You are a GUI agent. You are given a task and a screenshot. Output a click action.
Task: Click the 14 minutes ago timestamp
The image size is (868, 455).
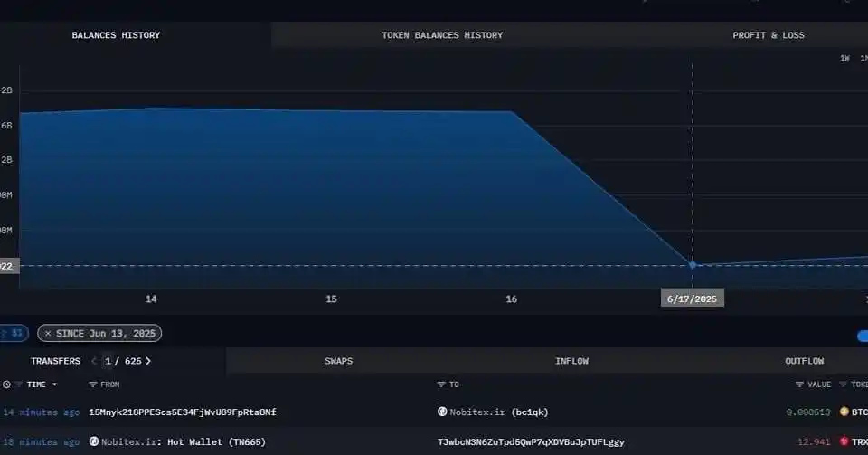pos(41,412)
